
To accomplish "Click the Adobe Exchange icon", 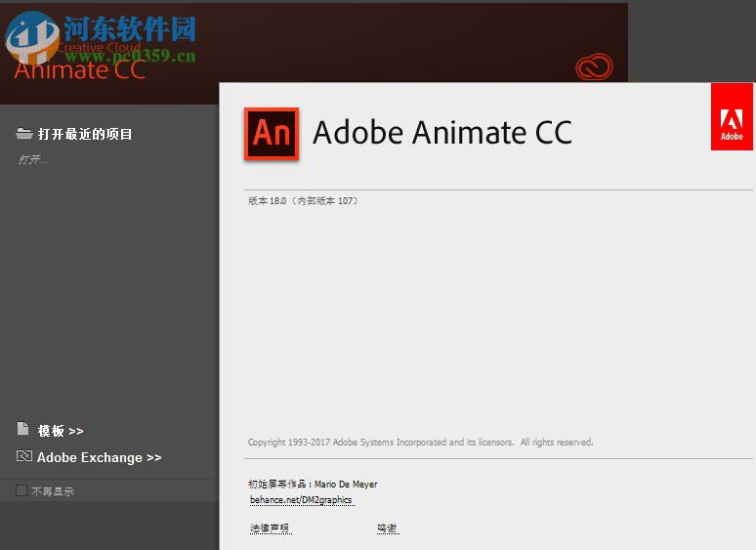I will point(24,456).
